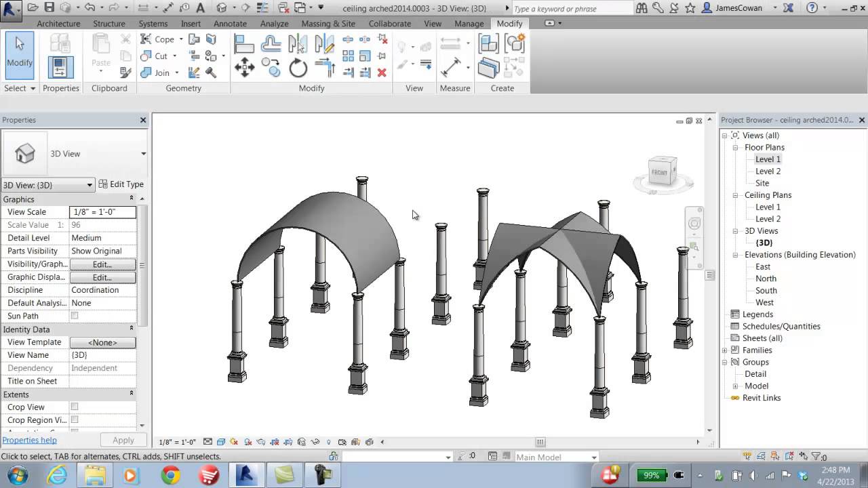Click the Text tool icon in Quick Access
The image size is (868, 488).
(x=200, y=7)
